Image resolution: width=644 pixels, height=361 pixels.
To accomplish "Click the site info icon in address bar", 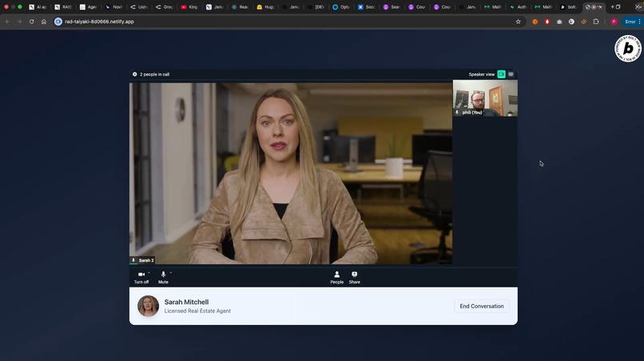I will click(x=58, y=22).
